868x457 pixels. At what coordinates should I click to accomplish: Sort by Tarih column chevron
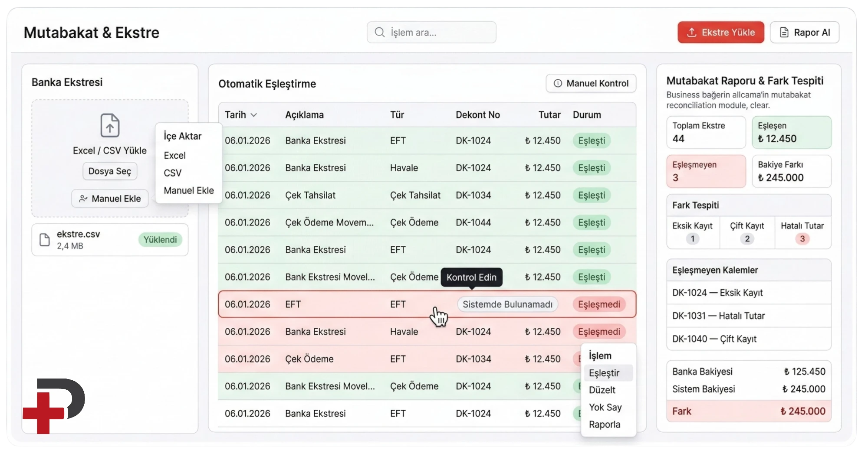254,115
